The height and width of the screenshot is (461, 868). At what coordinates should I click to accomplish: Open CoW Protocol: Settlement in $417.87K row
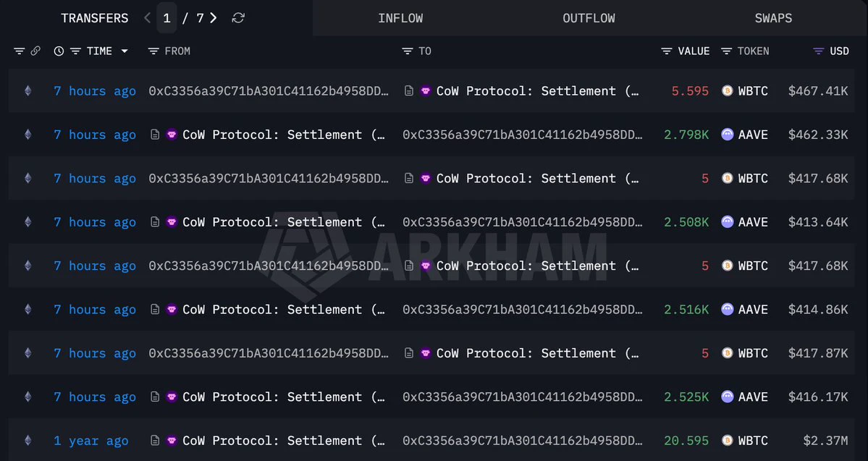tap(537, 353)
